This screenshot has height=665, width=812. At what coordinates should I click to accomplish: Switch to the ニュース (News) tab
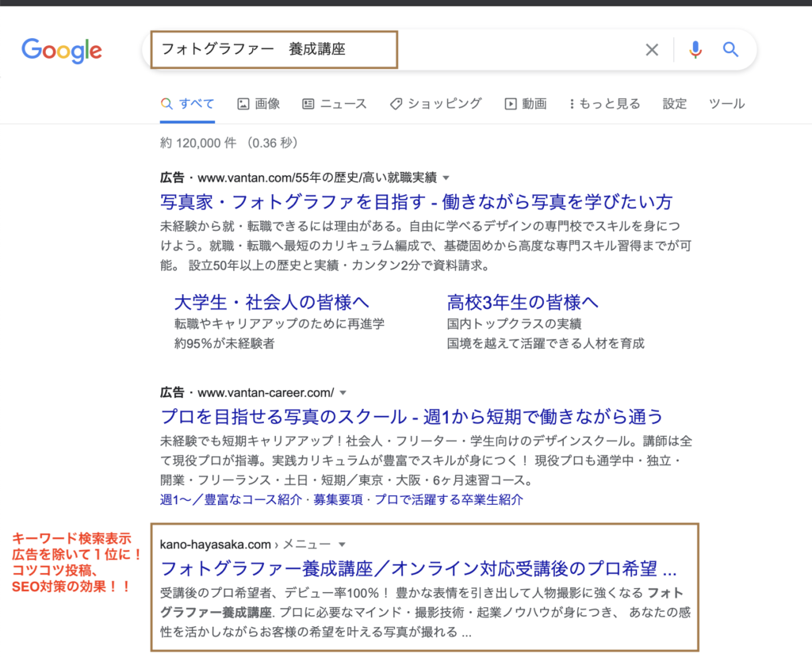[x=334, y=104]
